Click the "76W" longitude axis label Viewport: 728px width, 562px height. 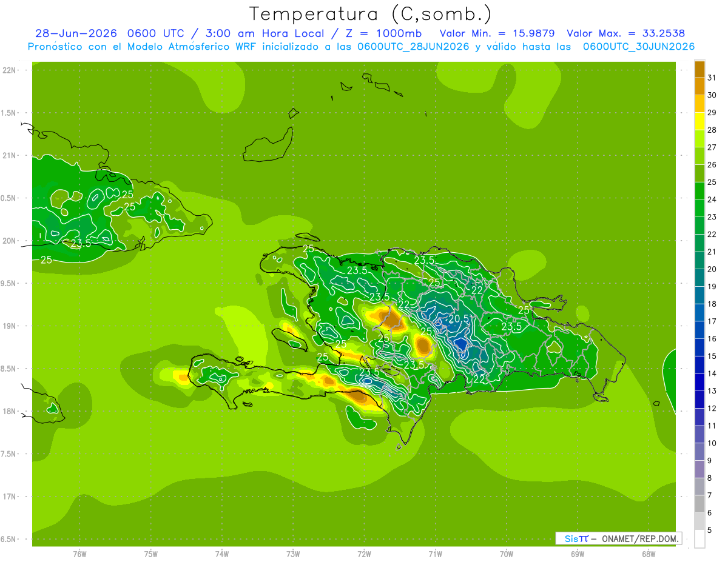click(79, 554)
